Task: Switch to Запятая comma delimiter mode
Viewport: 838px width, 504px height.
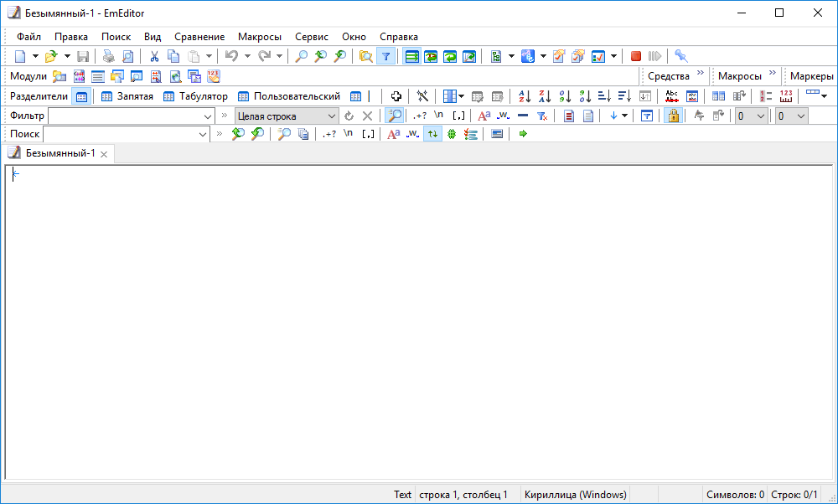Action: coord(127,96)
